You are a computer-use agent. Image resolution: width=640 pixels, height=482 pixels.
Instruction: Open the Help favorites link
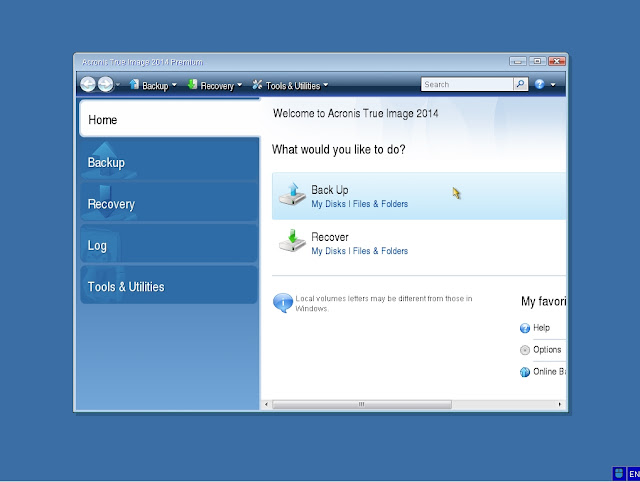tap(542, 328)
